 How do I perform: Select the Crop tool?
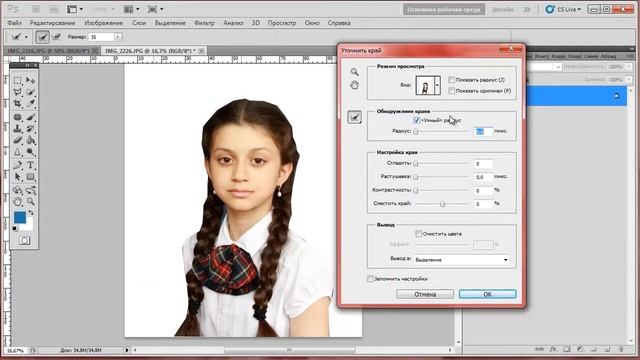pos(18,104)
